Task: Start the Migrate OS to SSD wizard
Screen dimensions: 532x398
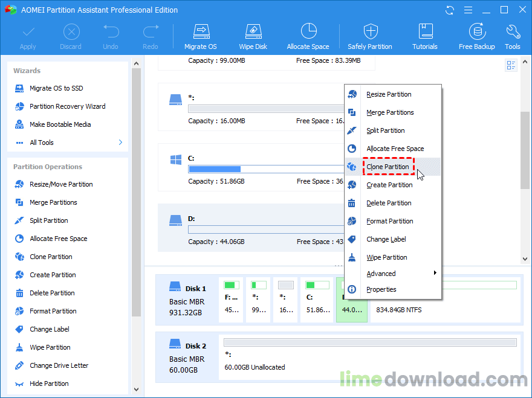Action: pyautogui.click(x=56, y=88)
